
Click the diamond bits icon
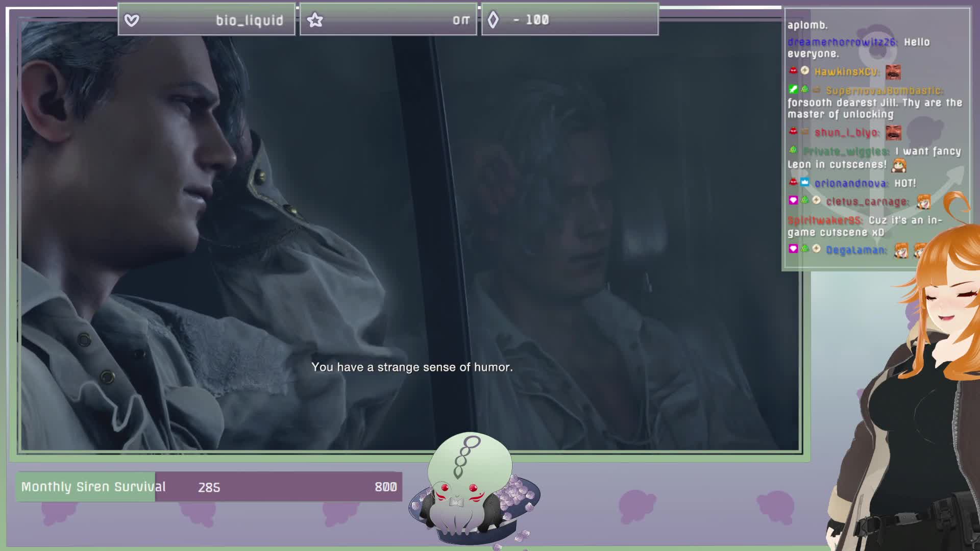pyautogui.click(x=493, y=20)
